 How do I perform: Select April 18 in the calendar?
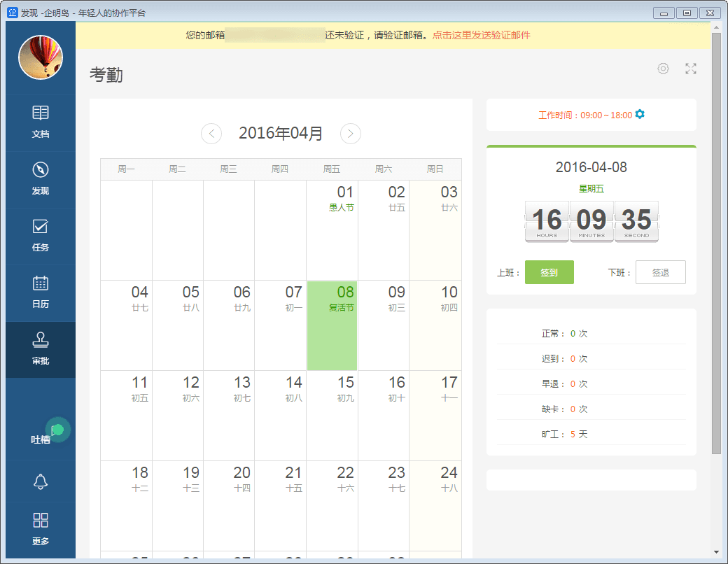[126, 506]
